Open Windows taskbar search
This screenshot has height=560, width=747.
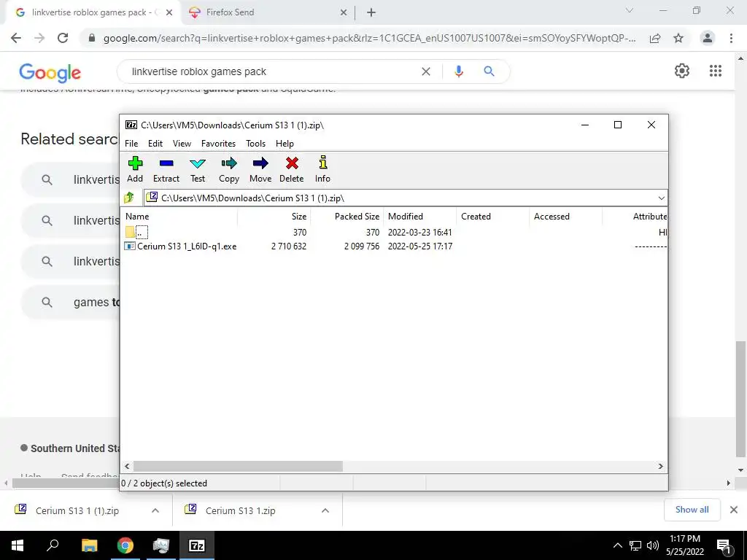(53, 545)
